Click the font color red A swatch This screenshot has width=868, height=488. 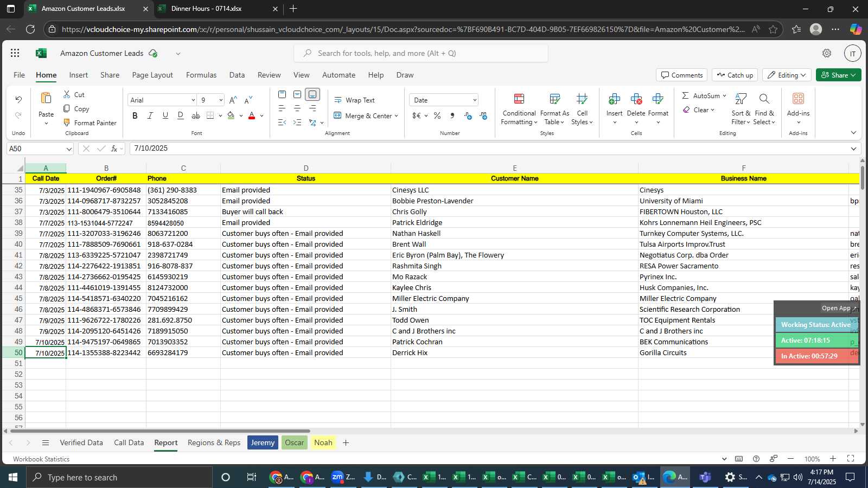click(252, 115)
